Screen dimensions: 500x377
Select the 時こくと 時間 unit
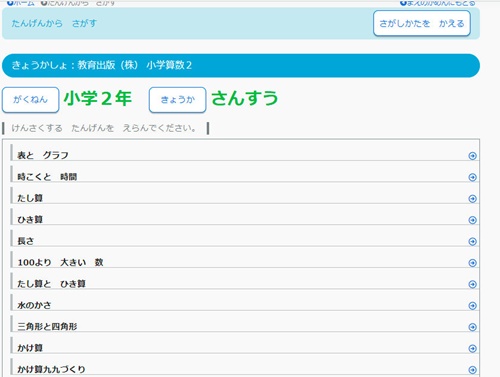click(x=245, y=174)
